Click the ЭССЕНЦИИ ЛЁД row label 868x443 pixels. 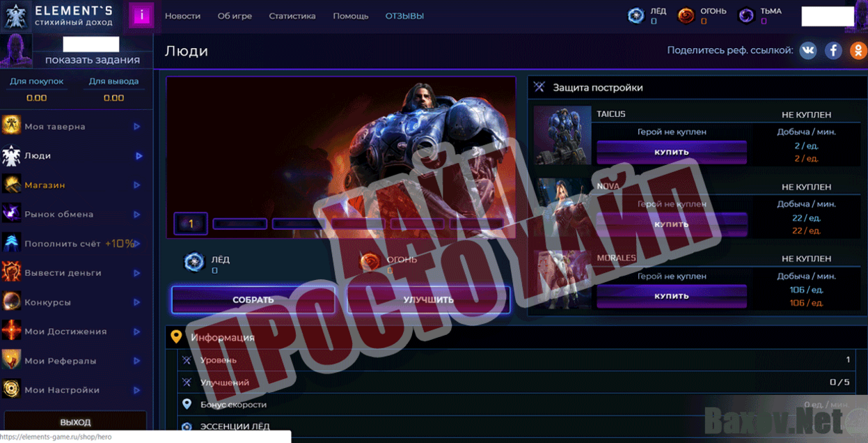(235, 426)
